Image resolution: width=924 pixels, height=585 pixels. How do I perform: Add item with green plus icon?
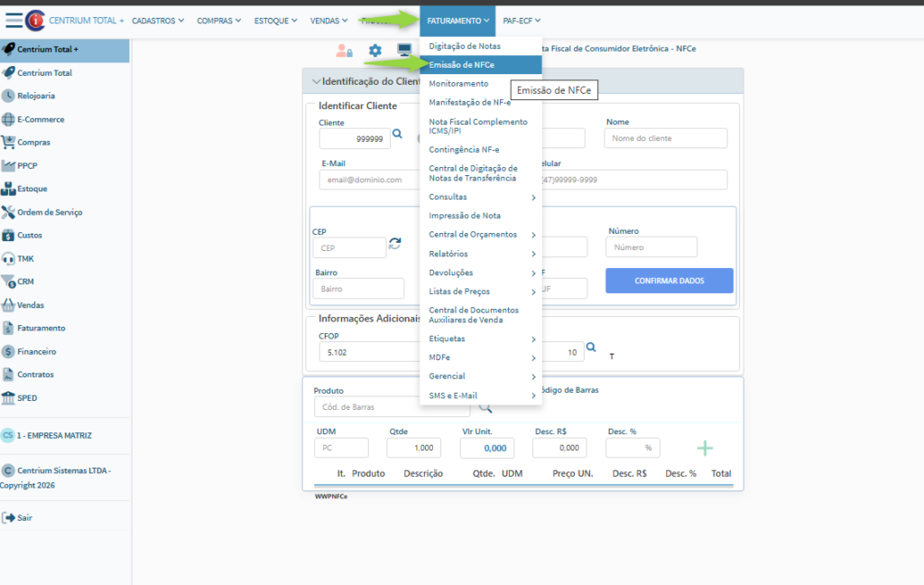[705, 448]
